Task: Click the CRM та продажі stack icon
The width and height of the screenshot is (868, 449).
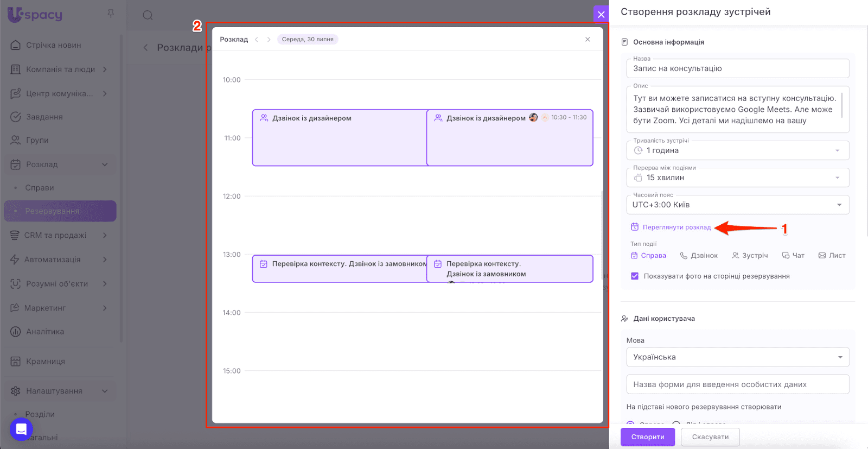Action: (15, 235)
